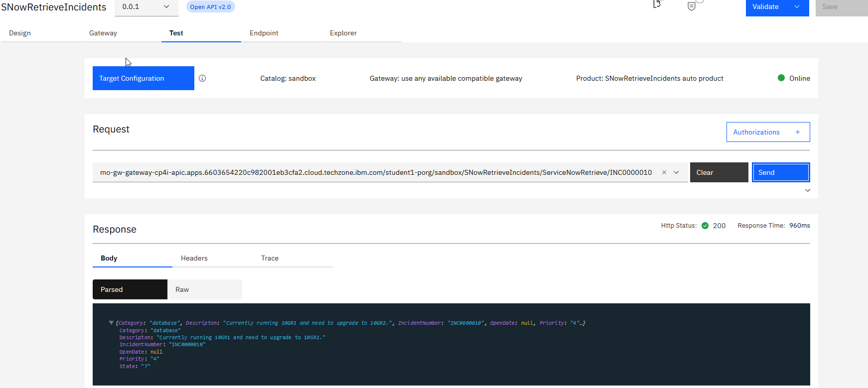Click the Gateway compatible gateway text
This screenshot has height=388, width=868.
[x=446, y=78]
